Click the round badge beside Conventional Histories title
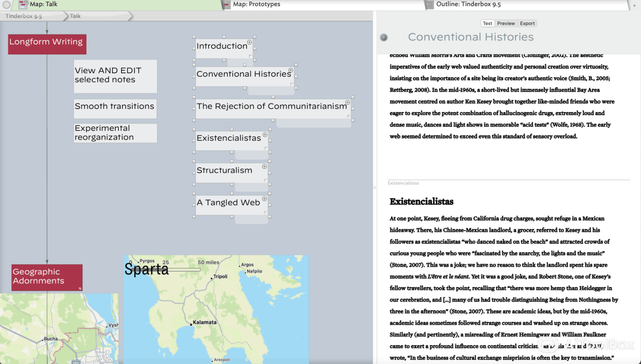Image resolution: width=641 pixels, height=364 pixels. tap(384, 37)
